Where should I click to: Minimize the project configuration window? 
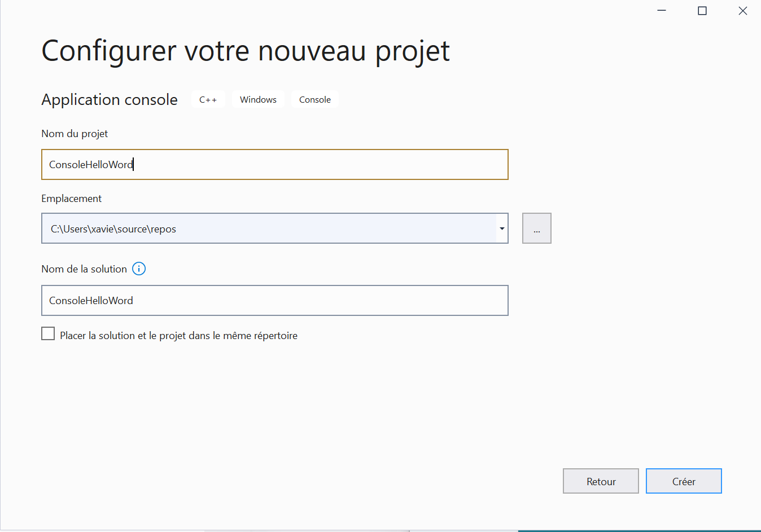coord(662,11)
